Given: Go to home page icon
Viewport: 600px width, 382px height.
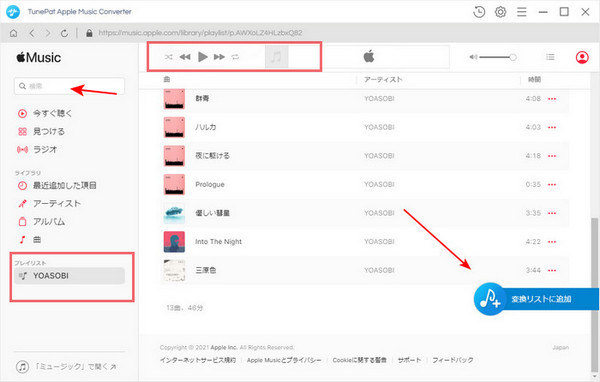Looking at the screenshot, I should 13,33.
